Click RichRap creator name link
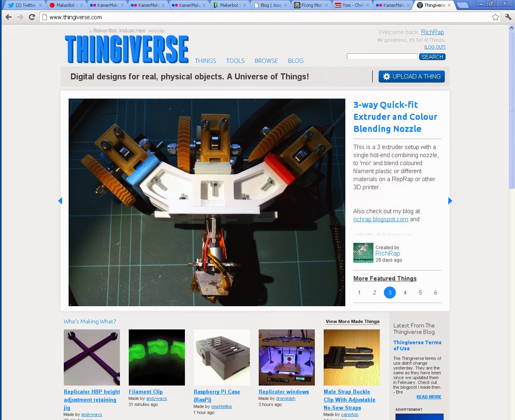This screenshot has width=515, height=420. coord(387,253)
